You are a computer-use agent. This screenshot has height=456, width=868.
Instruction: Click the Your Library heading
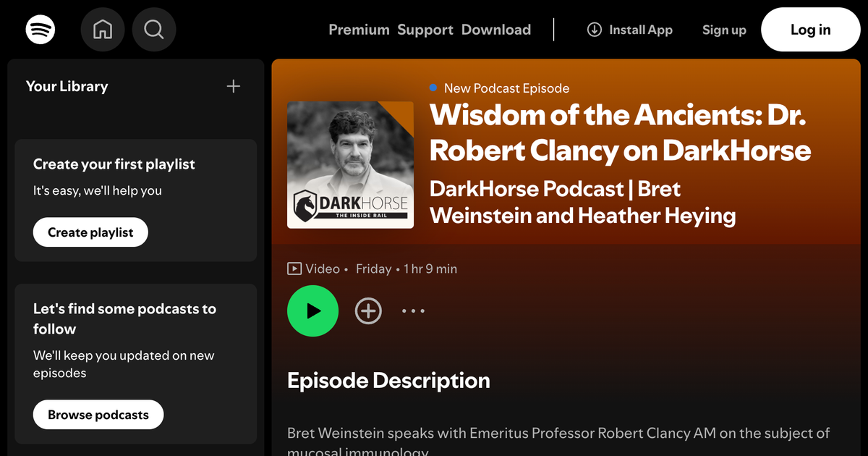(x=67, y=86)
